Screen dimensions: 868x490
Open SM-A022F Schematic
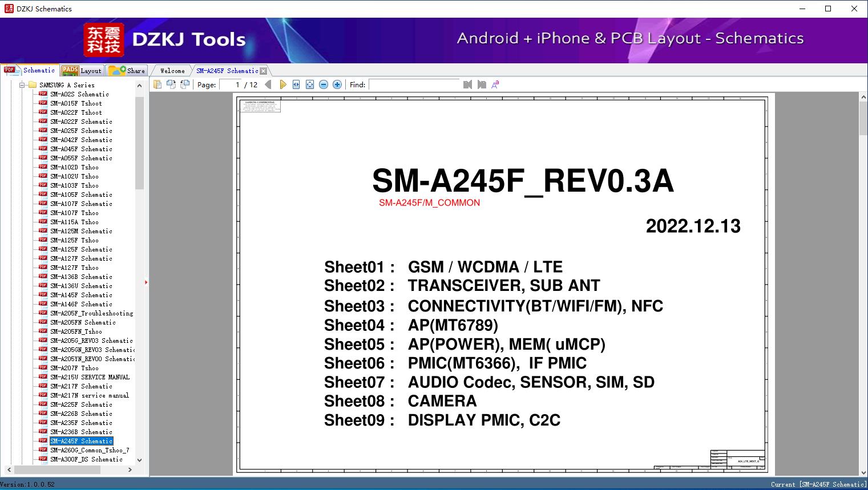coord(81,122)
